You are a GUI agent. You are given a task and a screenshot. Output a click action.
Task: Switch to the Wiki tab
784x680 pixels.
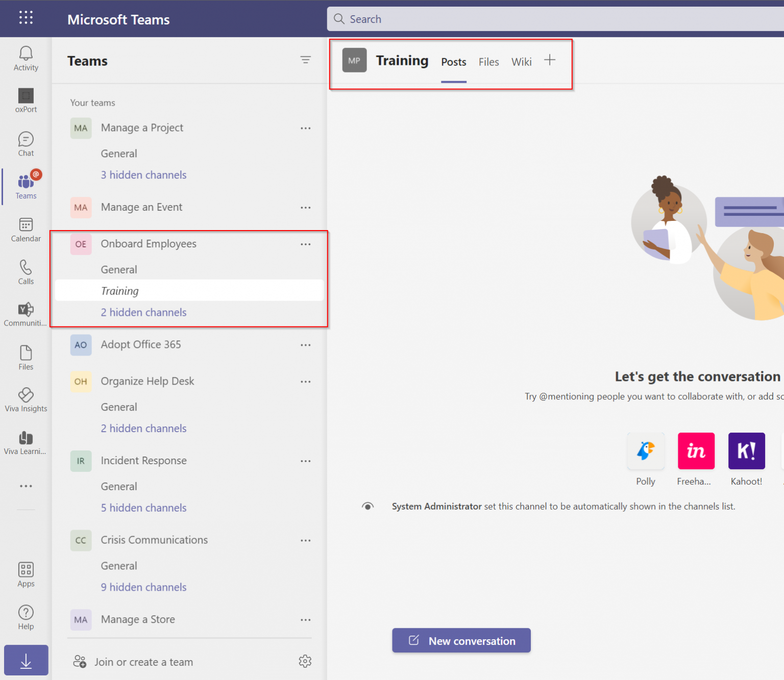click(x=521, y=61)
